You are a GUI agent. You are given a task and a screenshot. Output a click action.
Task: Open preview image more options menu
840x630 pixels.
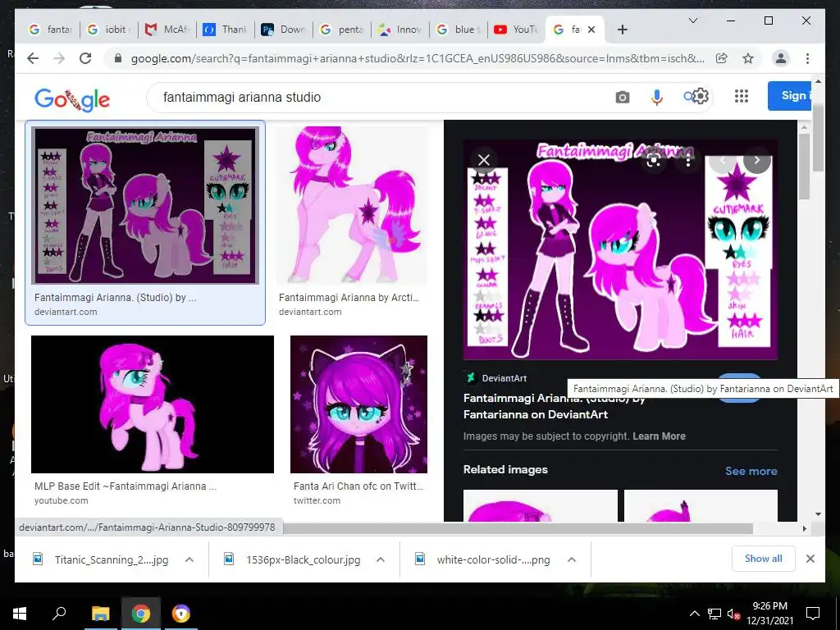[688, 161]
